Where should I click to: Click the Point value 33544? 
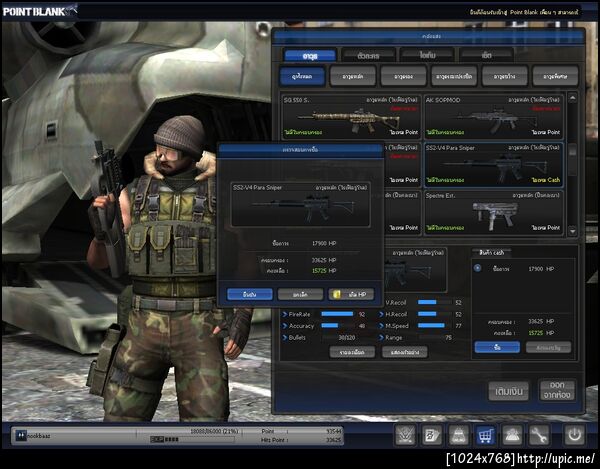pos(333,431)
